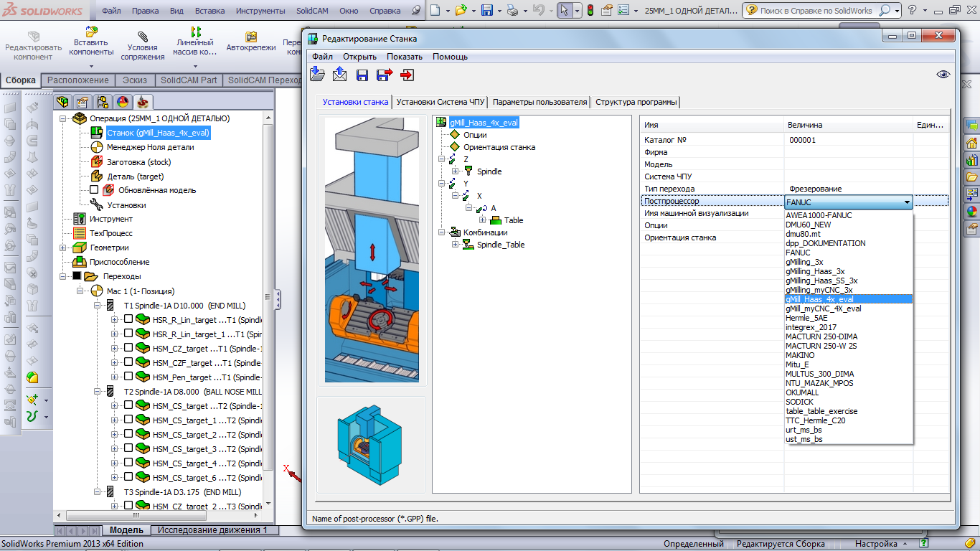Expand the Геометрии tree node
The width and height of the screenshot is (980, 551).
pos(64,248)
